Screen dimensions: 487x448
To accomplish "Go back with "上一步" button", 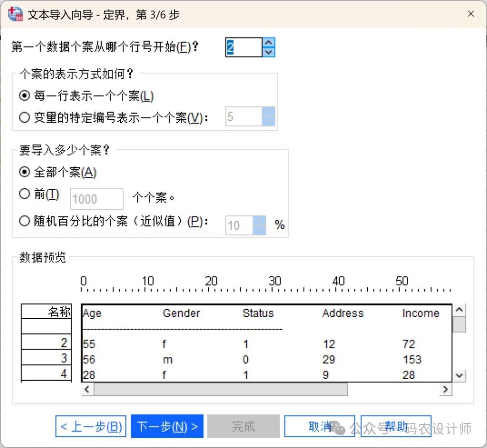I will click(x=91, y=427).
